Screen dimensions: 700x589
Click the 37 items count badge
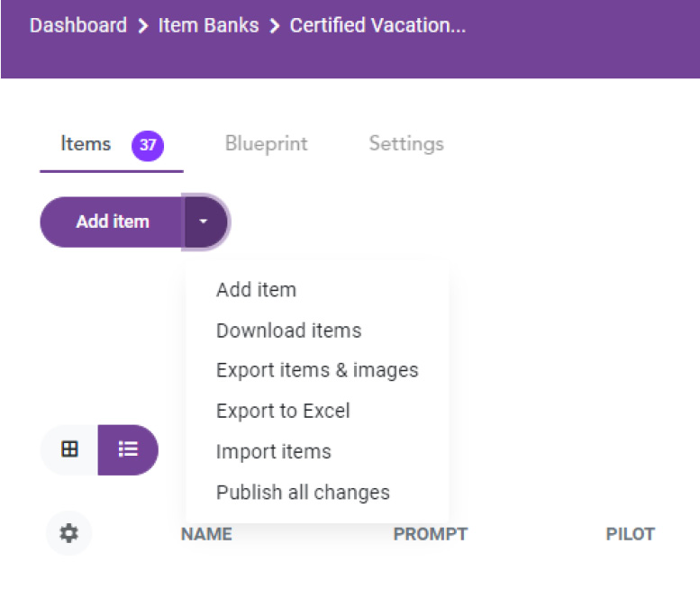pos(148,145)
